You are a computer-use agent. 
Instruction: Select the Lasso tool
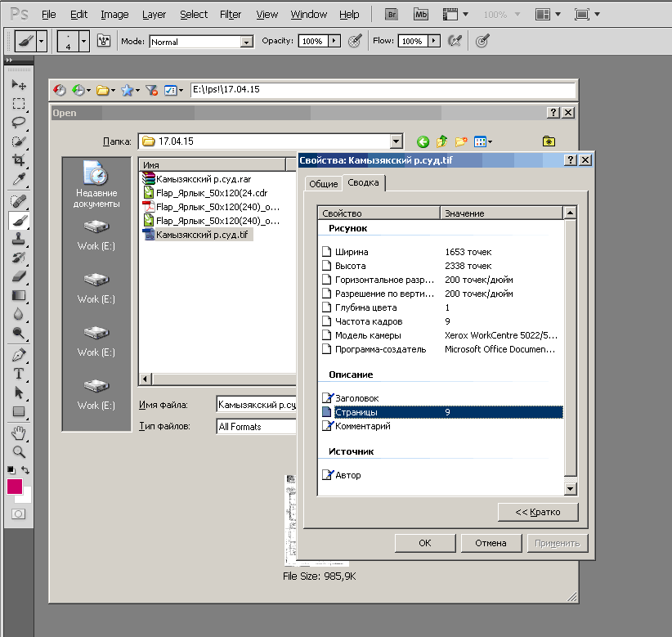19,122
